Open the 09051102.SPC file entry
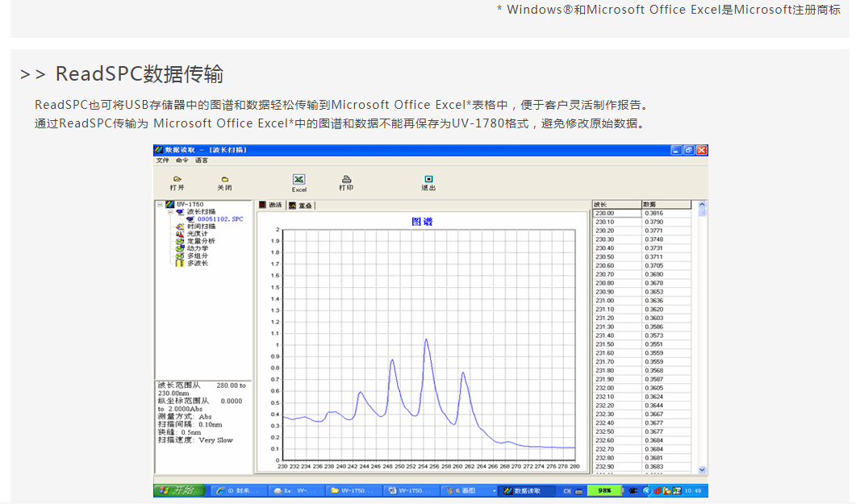The height and width of the screenshot is (504, 856). tap(220, 219)
